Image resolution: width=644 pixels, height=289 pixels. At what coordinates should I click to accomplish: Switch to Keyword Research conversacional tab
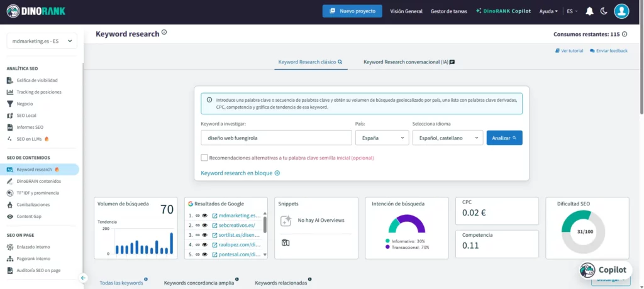pyautogui.click(x=409, y=62)
